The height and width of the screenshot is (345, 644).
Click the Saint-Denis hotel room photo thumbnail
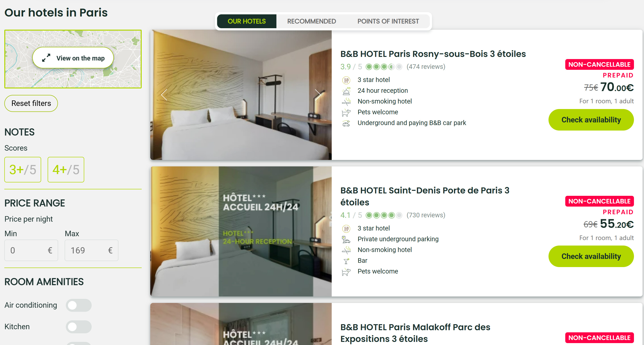click(241, 231)
